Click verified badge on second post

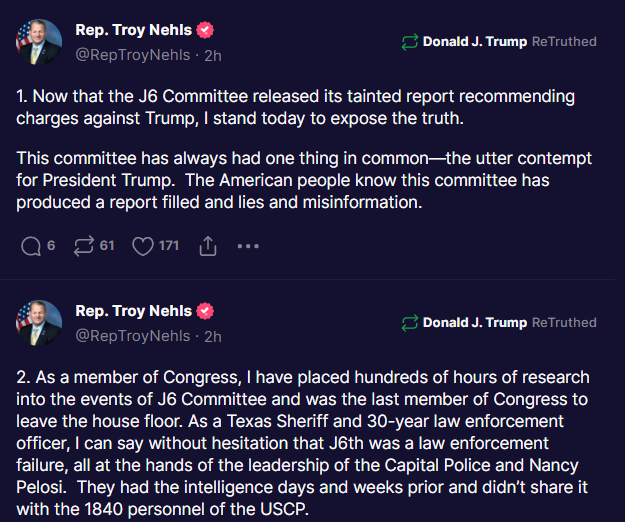[x=205, y=311]
